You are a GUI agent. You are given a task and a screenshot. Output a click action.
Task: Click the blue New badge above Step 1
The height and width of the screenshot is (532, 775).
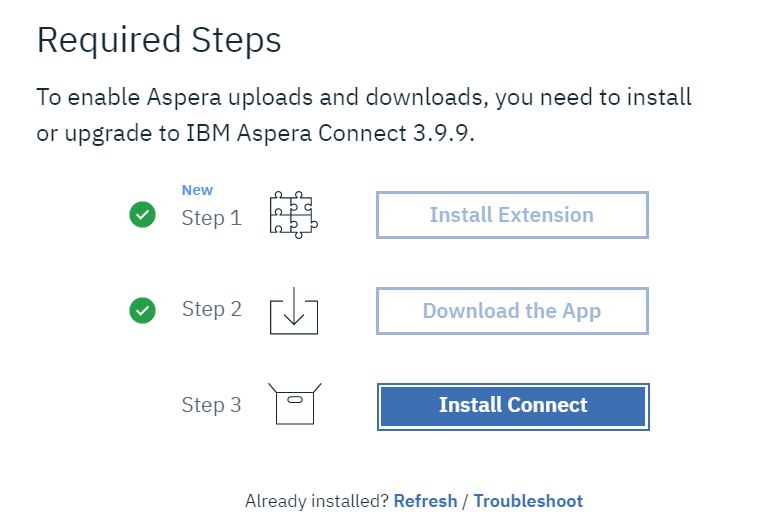click(x=197, y=190)
